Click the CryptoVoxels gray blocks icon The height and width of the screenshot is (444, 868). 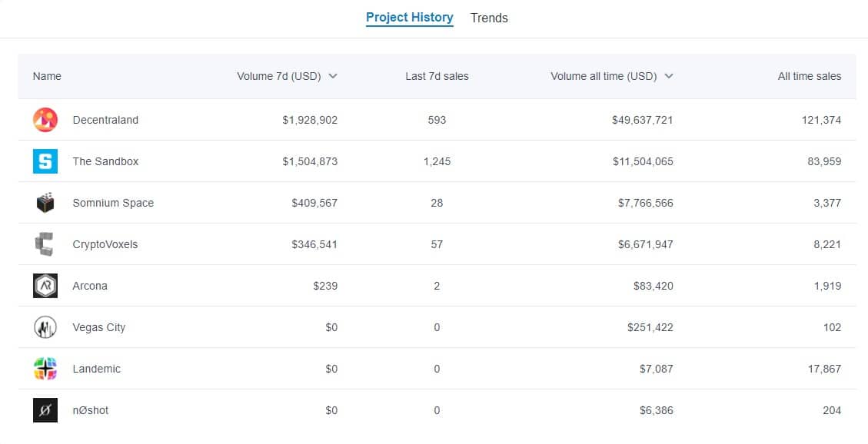click(45, 244)
